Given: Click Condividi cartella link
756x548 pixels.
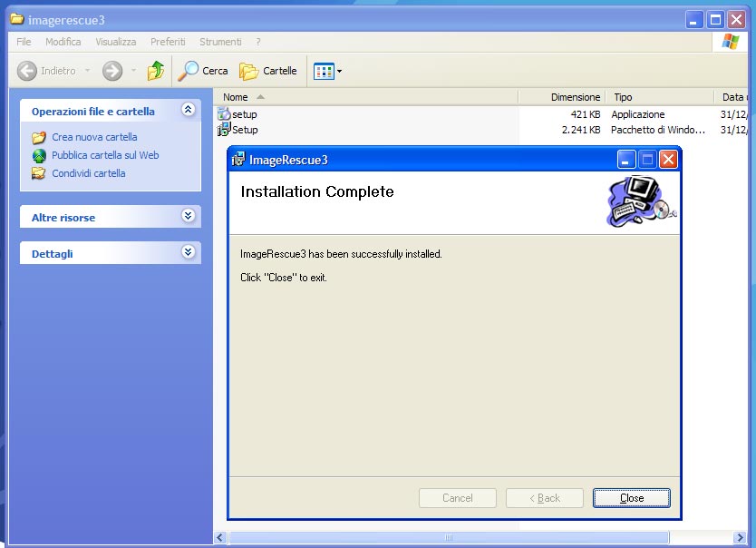Looking at the screenshot, I should pos(89,173).
